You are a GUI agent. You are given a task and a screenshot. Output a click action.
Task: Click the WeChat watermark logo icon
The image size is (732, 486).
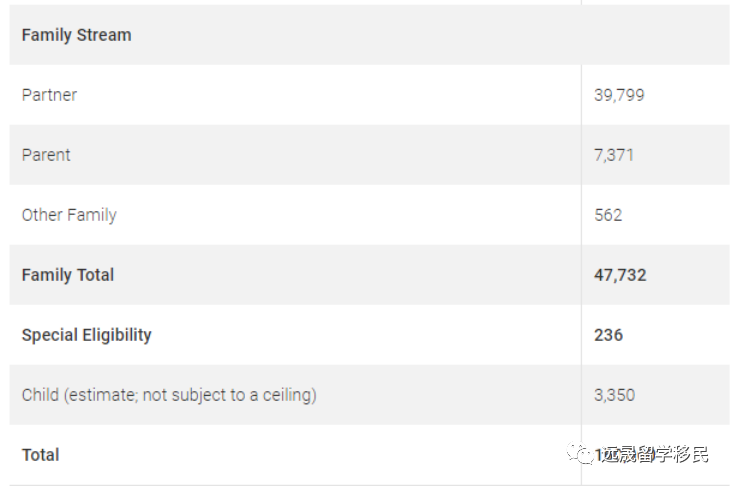[x=581, y=455]
